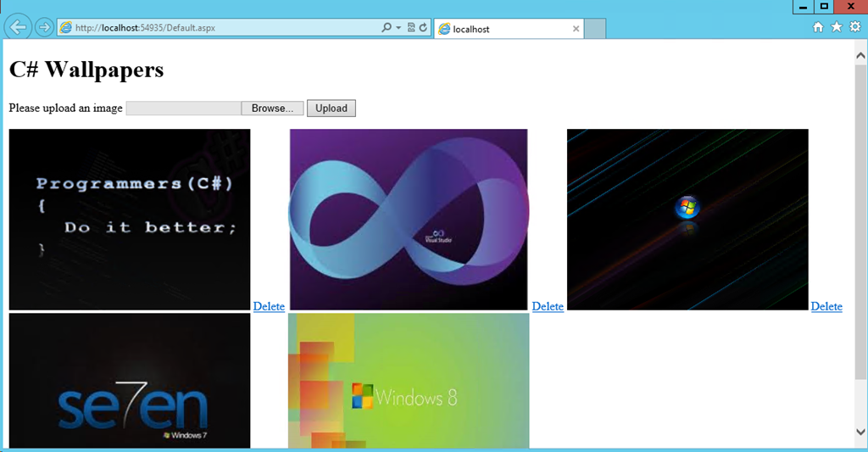
Task: Open the Home page via house icon
Action: coord(818,28)
